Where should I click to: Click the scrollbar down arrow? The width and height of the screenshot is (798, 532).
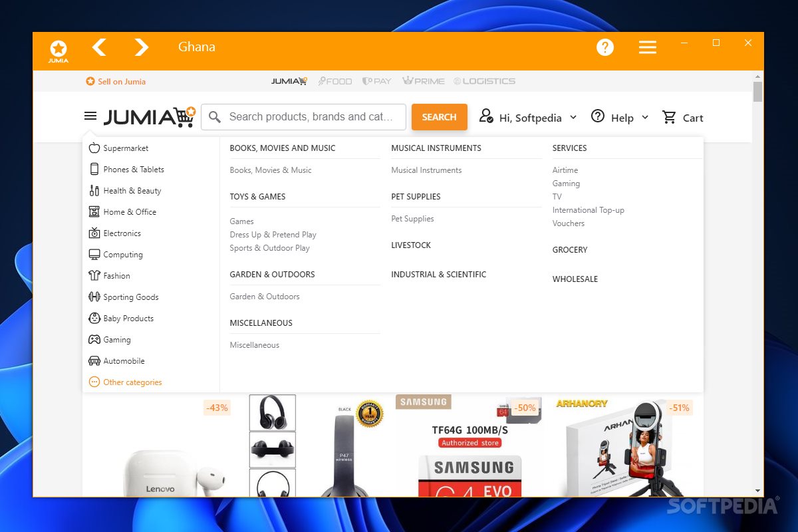pyautogui.click(x=758, y=491)
